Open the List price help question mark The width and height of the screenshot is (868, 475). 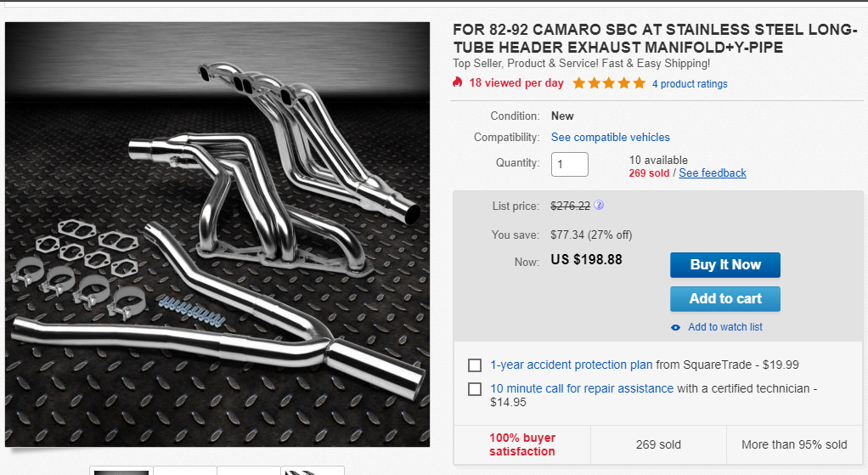click(x=599, y=205)
